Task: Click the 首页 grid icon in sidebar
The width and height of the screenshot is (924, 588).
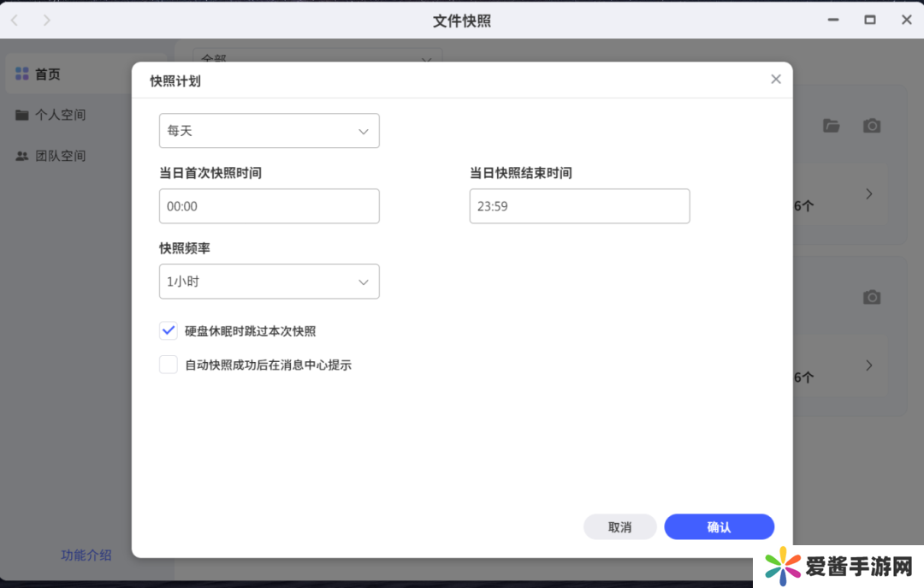Action: [22, 74]
